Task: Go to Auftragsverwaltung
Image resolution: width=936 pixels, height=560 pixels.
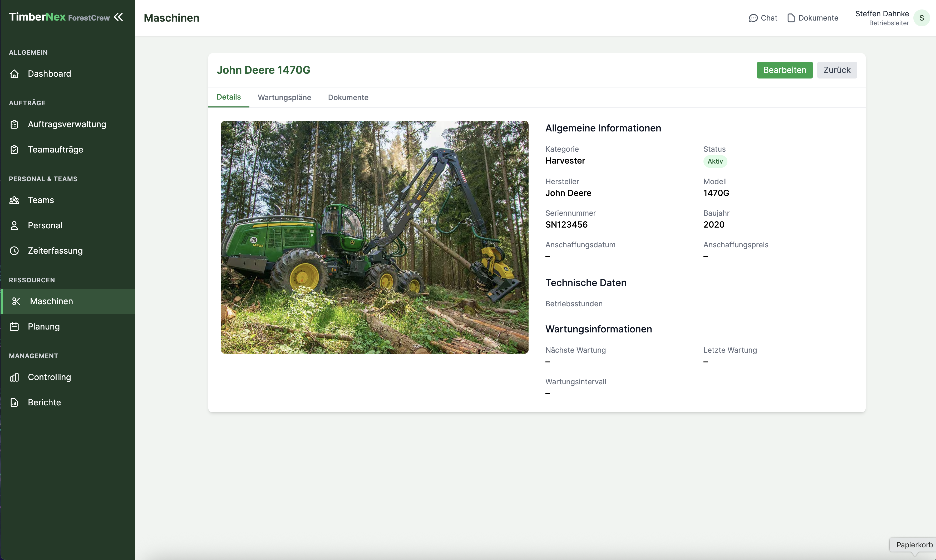Action: (68, 125)
